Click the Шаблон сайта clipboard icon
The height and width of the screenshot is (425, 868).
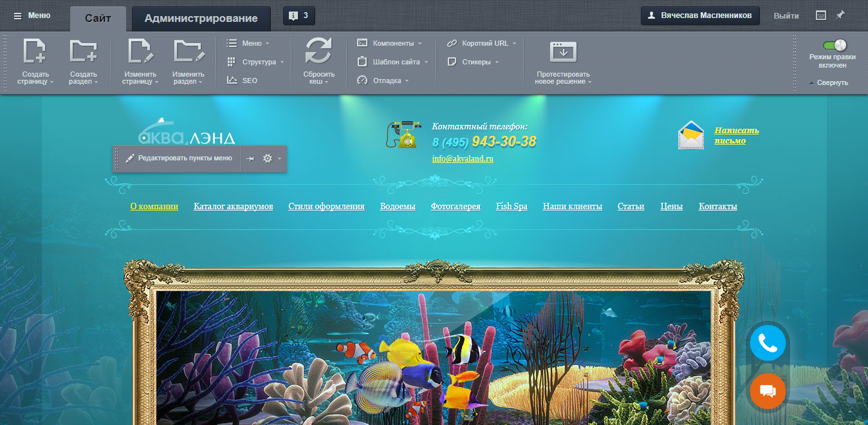(x=362, y=62)
